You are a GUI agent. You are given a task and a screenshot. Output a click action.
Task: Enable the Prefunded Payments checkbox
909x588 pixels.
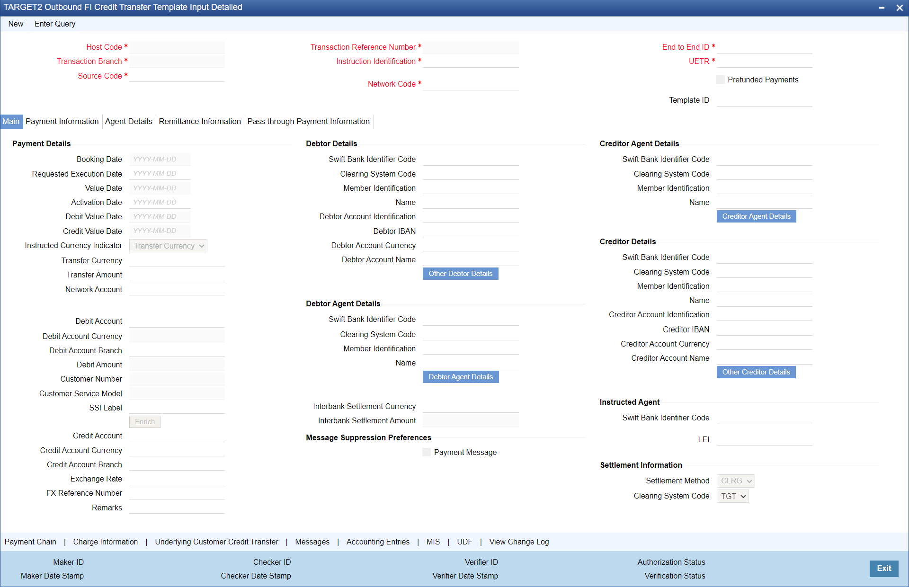point(720,80)
